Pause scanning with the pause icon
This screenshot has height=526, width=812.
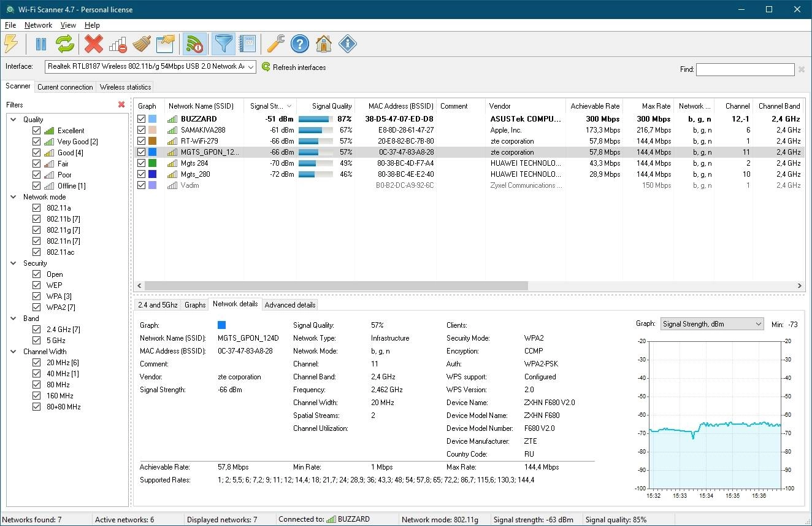41,44
